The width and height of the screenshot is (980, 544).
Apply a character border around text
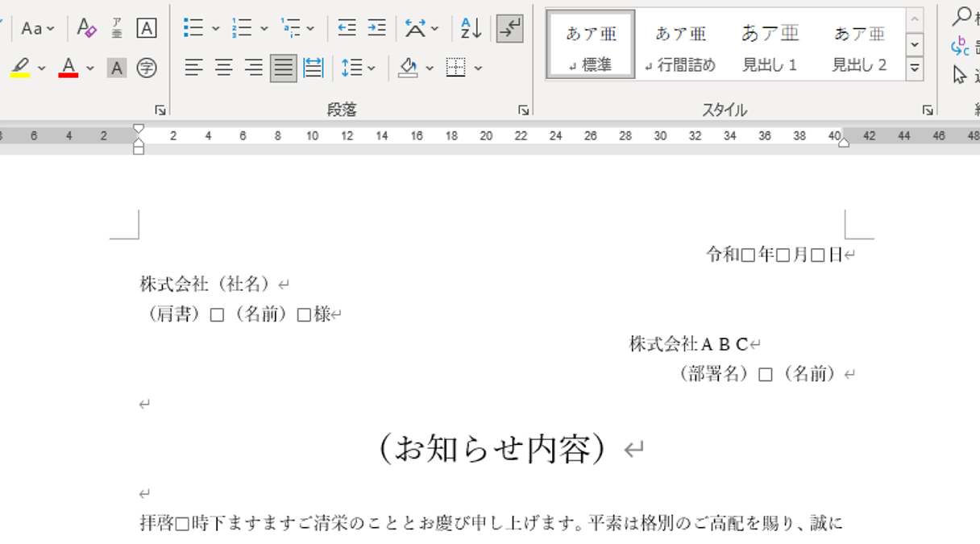145,28
